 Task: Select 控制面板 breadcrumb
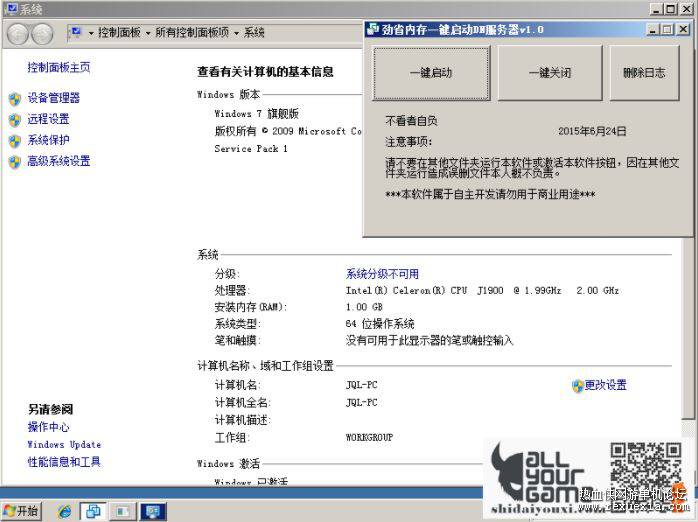pos(119,32)
